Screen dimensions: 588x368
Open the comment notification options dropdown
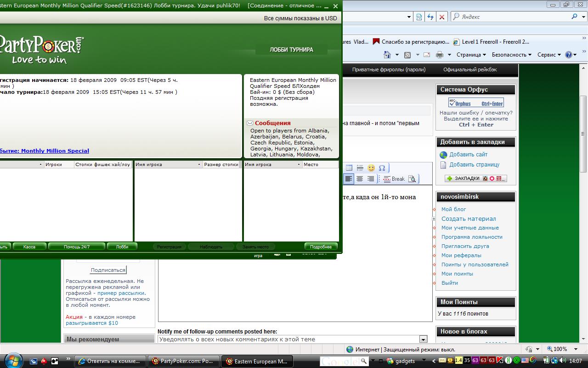[423, 339]
